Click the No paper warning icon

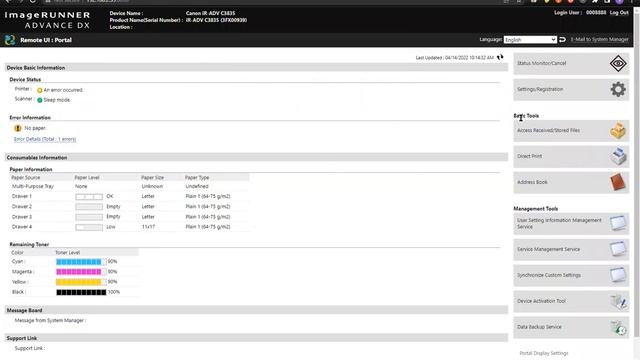(18, 128)
